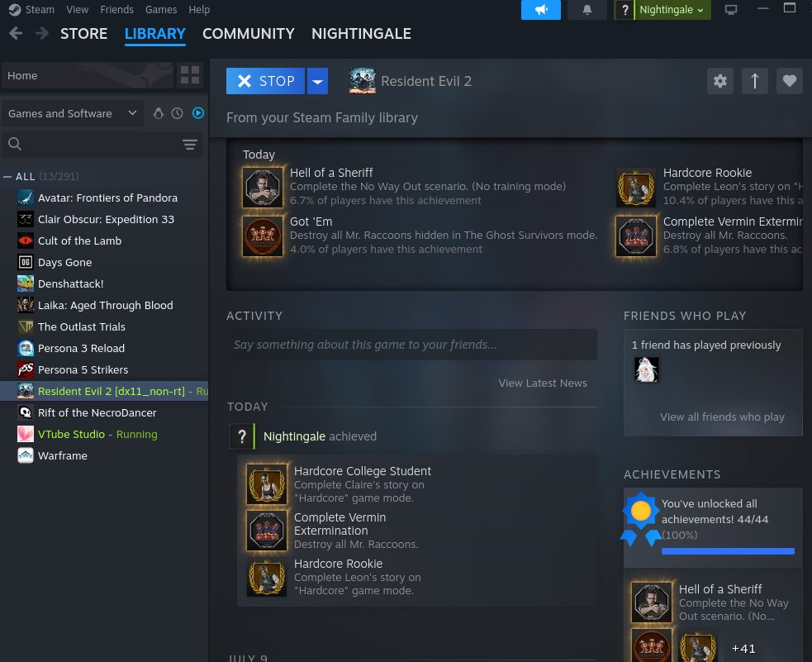The height and width of the screenshot is (662, 812).
Task: Select VTube Studio in the library list
Action: pyautogui.click(x=104, y=435)
